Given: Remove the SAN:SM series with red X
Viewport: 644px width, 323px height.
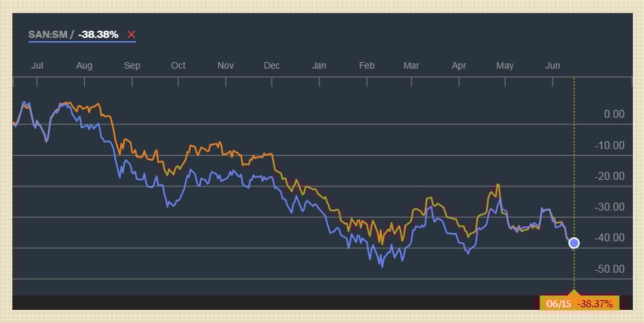Looking at the screenshot, I should point(131,35).
